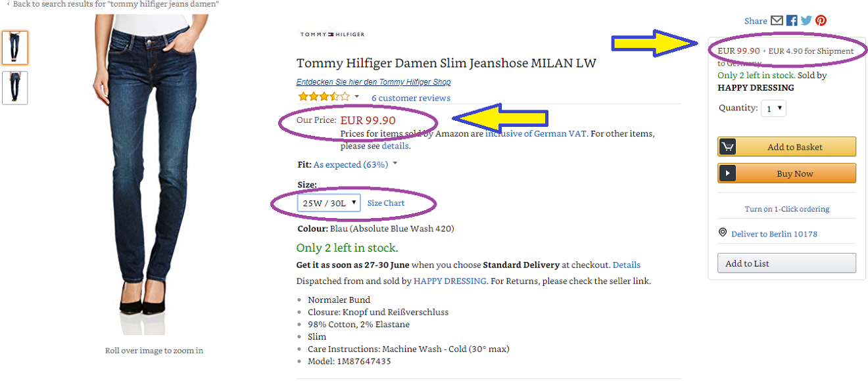Image resolution: width=868 pixels, height=381 pixels.
Task: Open the Size Chart link
Action: click(x=386, y=203)
